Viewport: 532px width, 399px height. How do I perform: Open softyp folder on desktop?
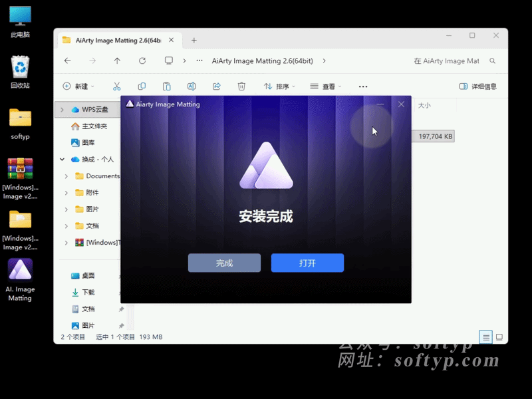tap(20, 124)
